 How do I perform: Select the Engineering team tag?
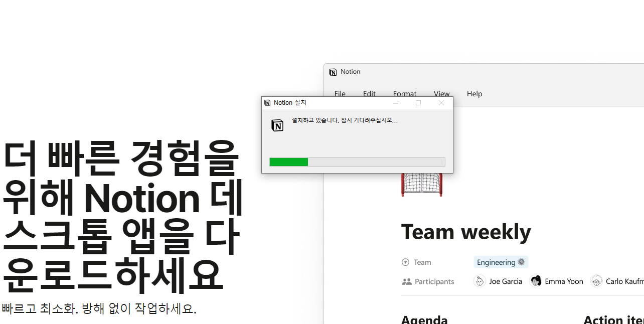click(x=501, y=262)
